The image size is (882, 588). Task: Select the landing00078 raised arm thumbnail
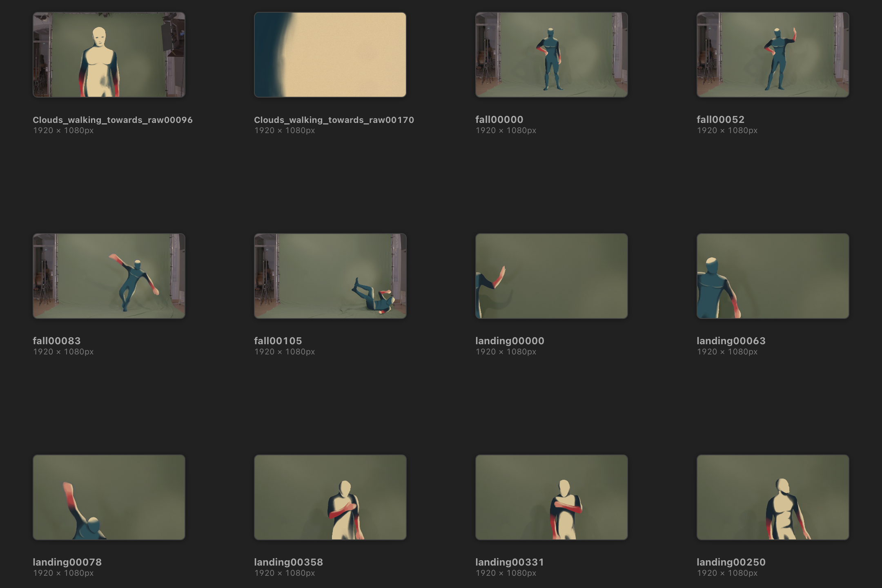pyautogui.click(x=109, y=497)
